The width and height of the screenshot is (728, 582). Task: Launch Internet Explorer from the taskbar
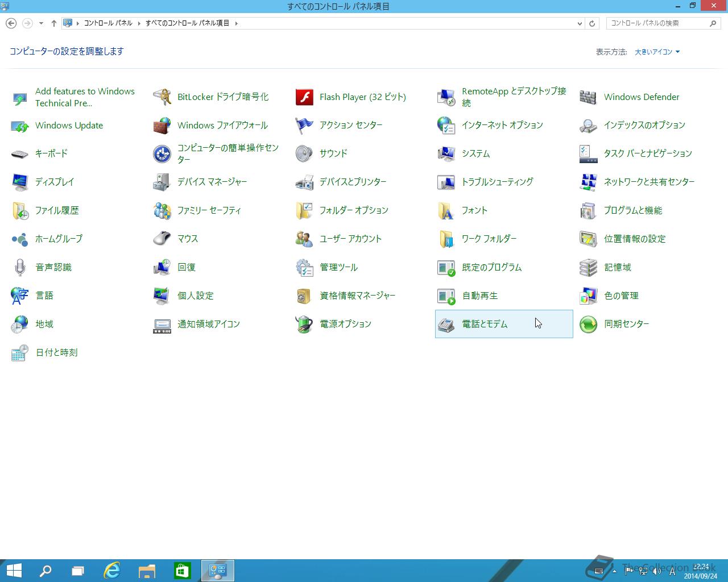(x=112, y=571)
